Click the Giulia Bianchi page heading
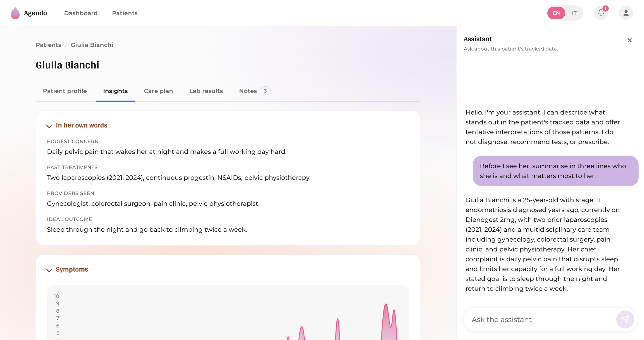The height and width of the screenshot is (340, 644). tap(68, 65)
